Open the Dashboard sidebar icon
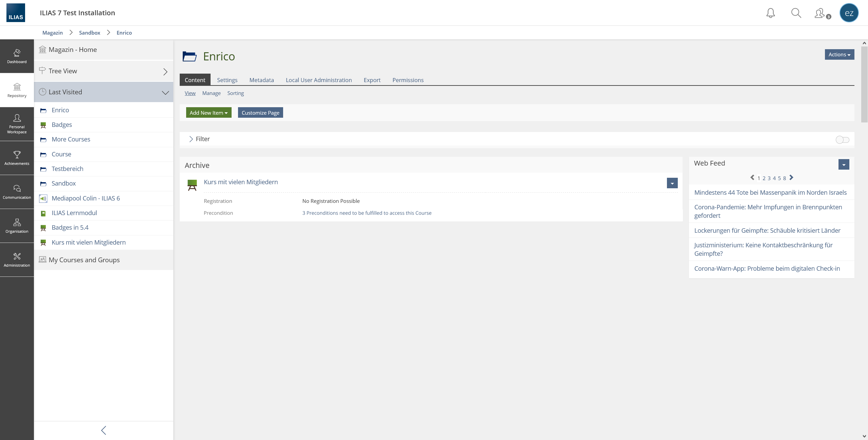 tap(17, 56)
